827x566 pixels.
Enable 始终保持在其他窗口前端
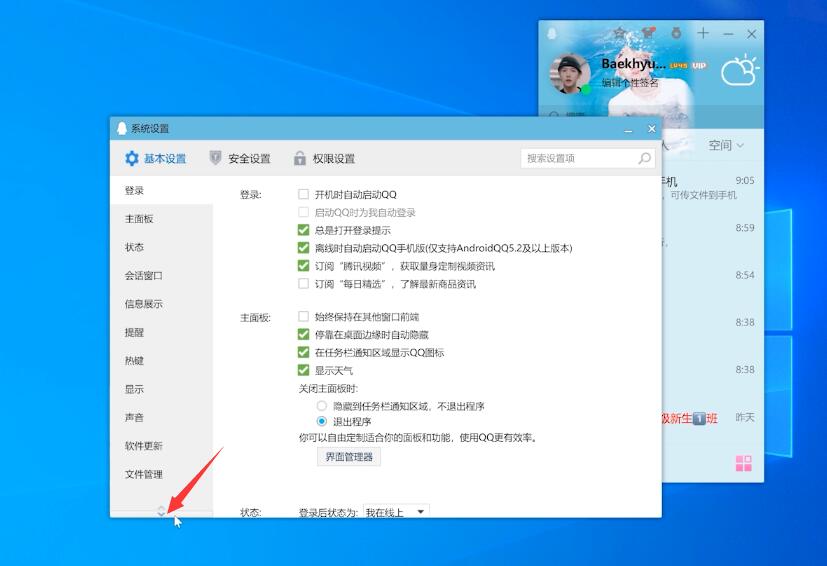click(x=303, y=316)
